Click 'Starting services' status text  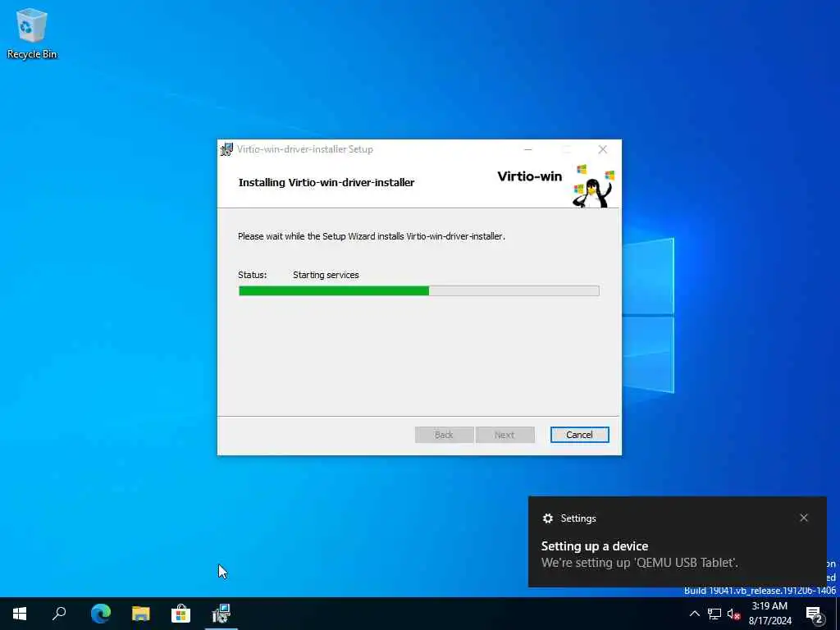pos(326,275)
